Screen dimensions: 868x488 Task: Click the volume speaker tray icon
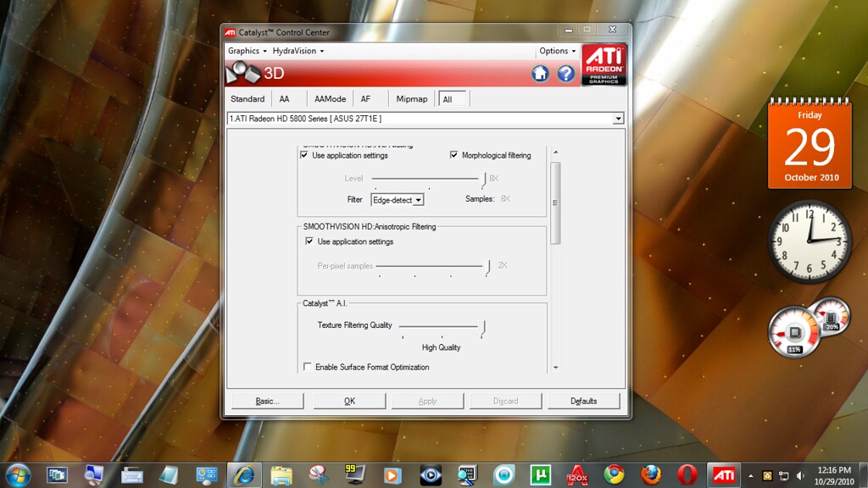(800, 476)
